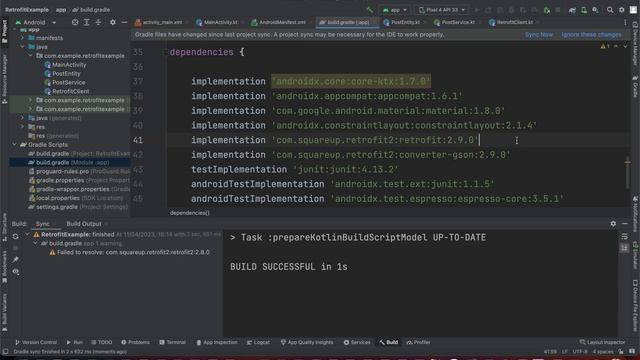This screenshot has height=360, width=640.
Task: Open Device Manager icon in top toolbar
Action: [x=584, y=10]
